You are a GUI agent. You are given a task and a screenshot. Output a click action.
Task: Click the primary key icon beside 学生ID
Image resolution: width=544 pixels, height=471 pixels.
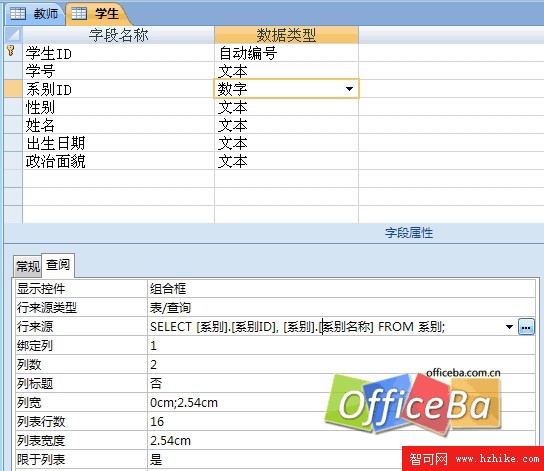click(x=11, y=51)
